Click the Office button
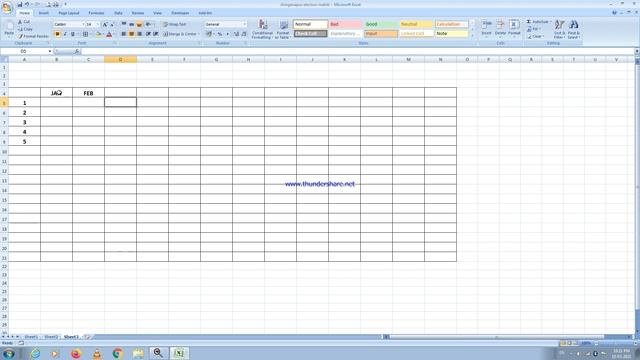 click(x=7, y=7)
